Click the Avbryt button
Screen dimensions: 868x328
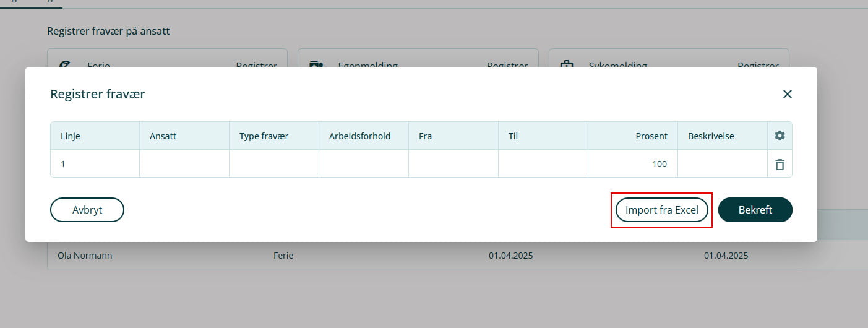tap(87, 210)
